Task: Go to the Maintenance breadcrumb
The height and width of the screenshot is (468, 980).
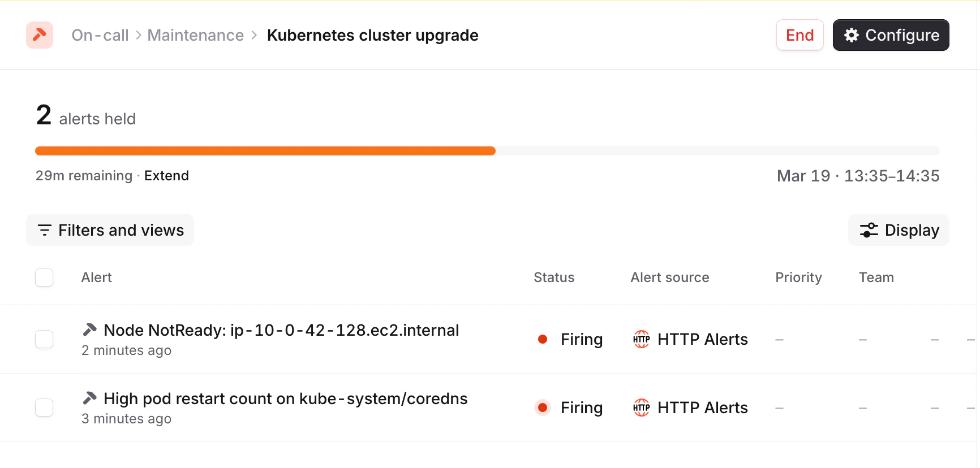Action: coord(195,34)
